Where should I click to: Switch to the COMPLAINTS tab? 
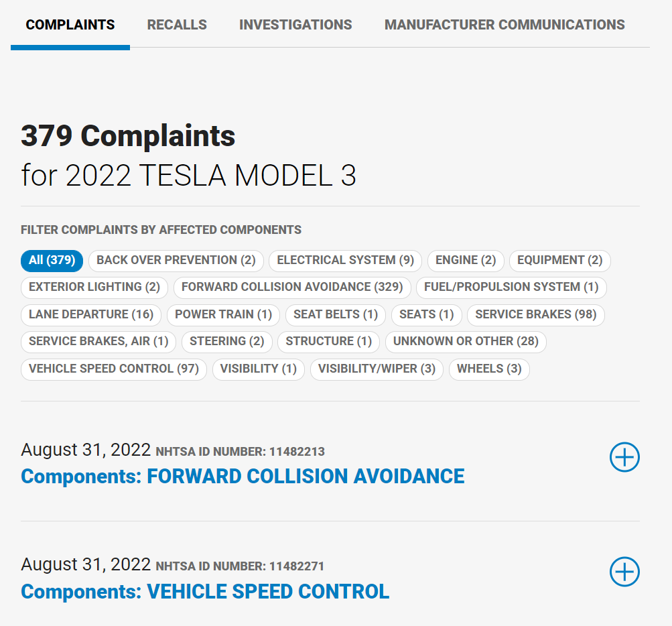coord(70,25)
